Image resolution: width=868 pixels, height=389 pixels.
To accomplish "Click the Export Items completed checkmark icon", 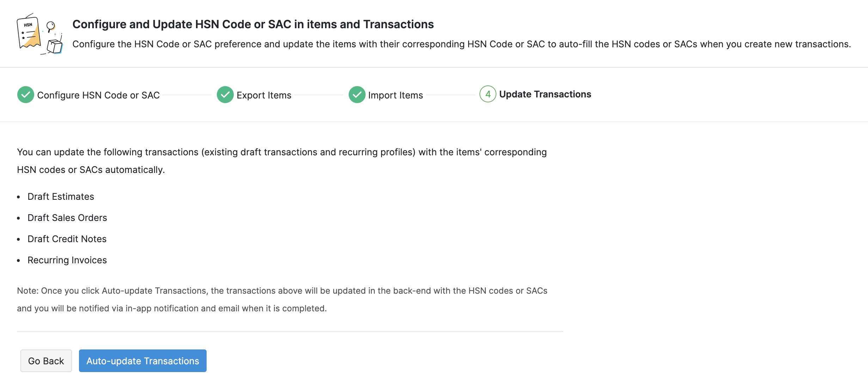I will point(225,95).
